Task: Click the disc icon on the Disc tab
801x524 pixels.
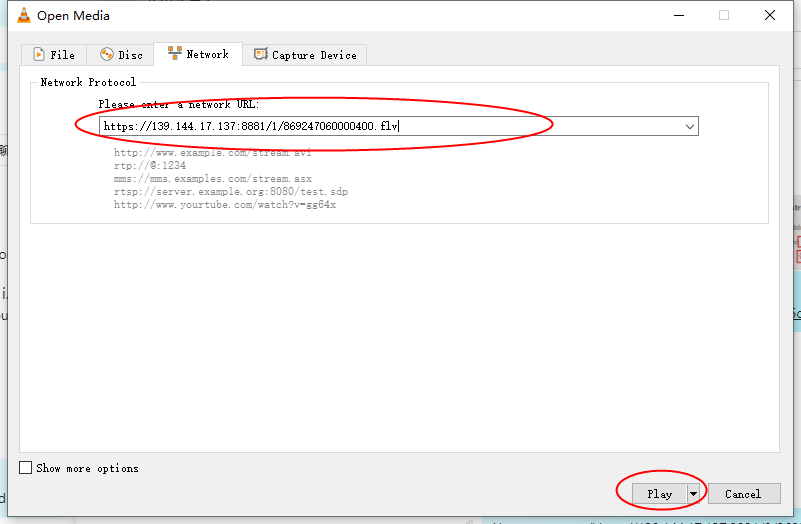Action: [x=107, y=55]
